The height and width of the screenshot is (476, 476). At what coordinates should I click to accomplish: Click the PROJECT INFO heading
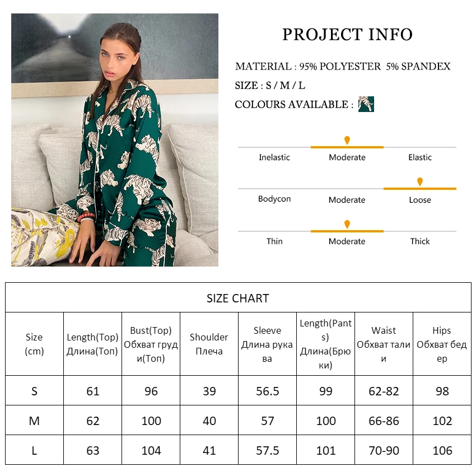point(347,35)
